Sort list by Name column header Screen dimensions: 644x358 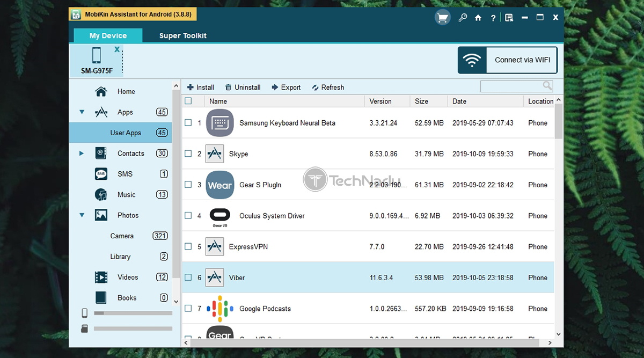pos(285,101)
